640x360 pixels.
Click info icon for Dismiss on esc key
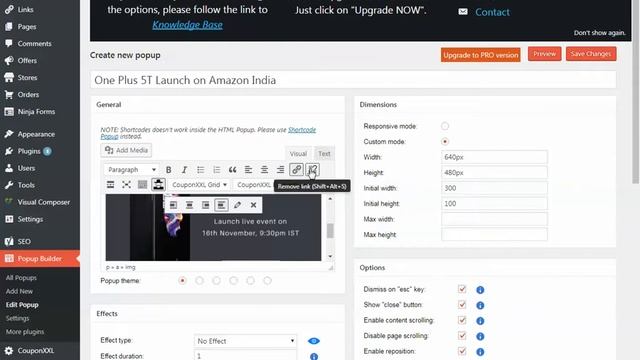480,290
